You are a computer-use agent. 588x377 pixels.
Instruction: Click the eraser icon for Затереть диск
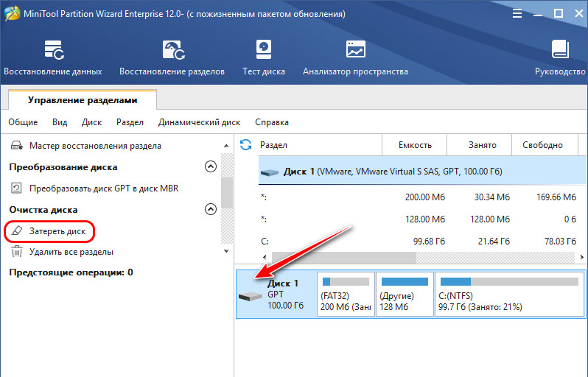tap(16, 231)
